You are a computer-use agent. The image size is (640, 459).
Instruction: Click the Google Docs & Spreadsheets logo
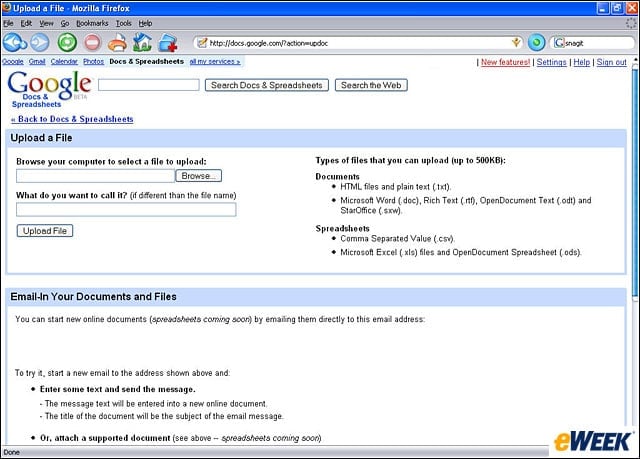click(49, 89)
